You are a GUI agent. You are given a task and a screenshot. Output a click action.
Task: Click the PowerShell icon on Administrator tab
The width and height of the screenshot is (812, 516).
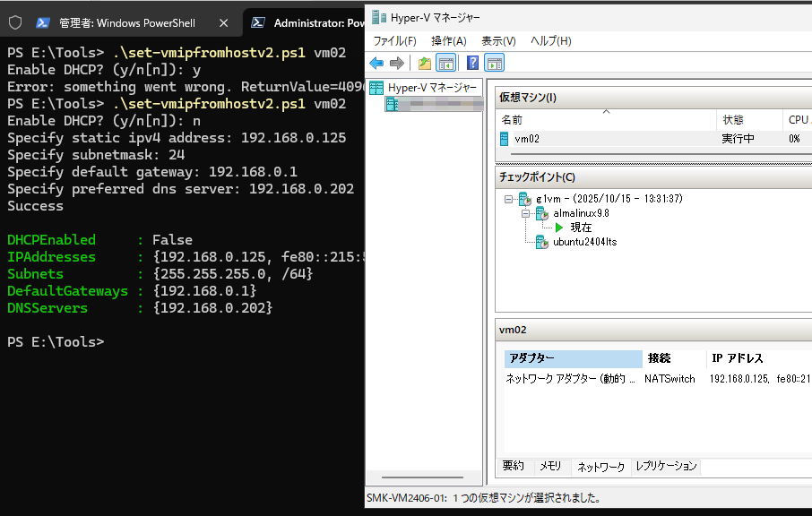click(x=258, y=22)
